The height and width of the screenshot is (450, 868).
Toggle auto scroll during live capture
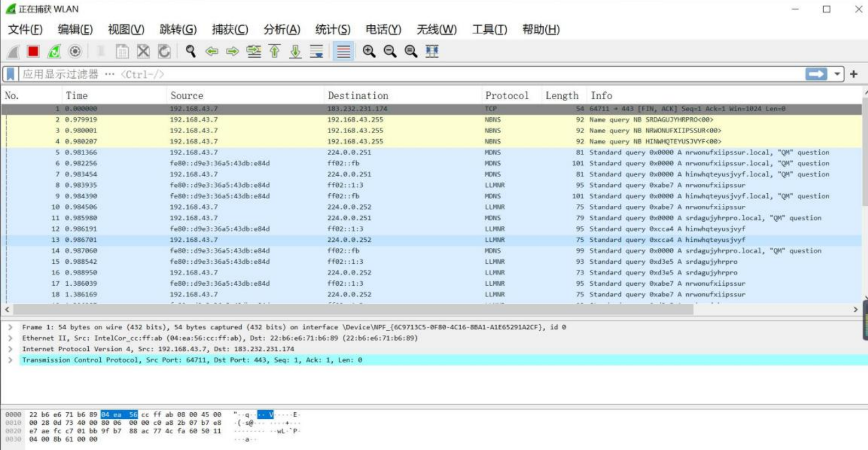click(x=317, y=51)
